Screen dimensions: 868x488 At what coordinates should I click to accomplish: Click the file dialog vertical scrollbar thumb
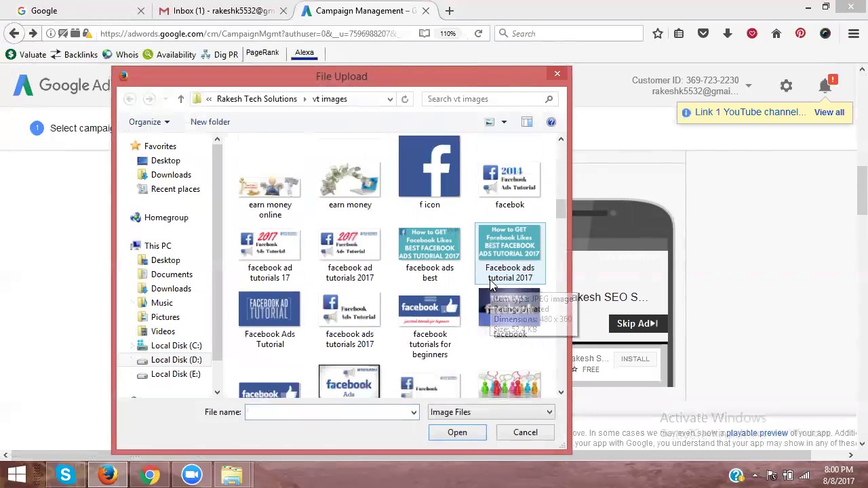pyautogui.click(x=561, y=209)
